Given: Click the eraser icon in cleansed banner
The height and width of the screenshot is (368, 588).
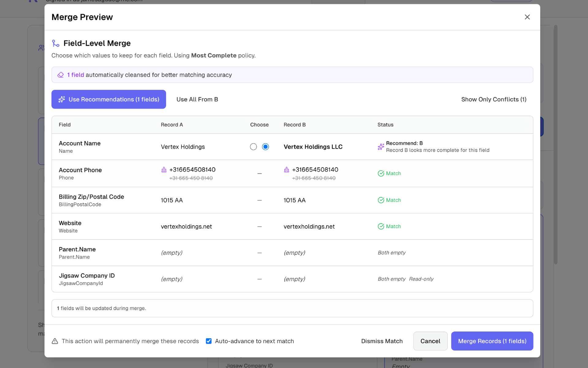Looking at the screenshot, I should tap(61, 75).
